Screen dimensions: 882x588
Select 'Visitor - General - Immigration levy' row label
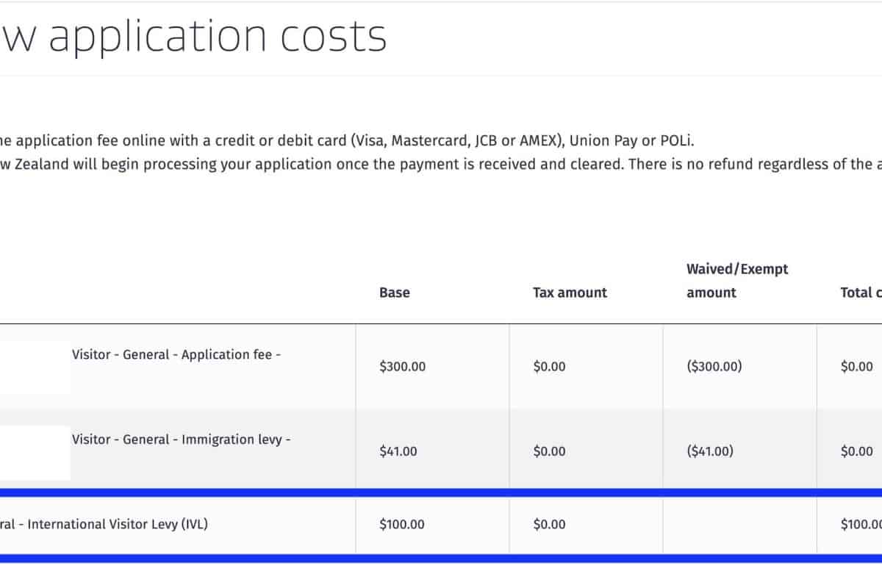tap(181, 440)
